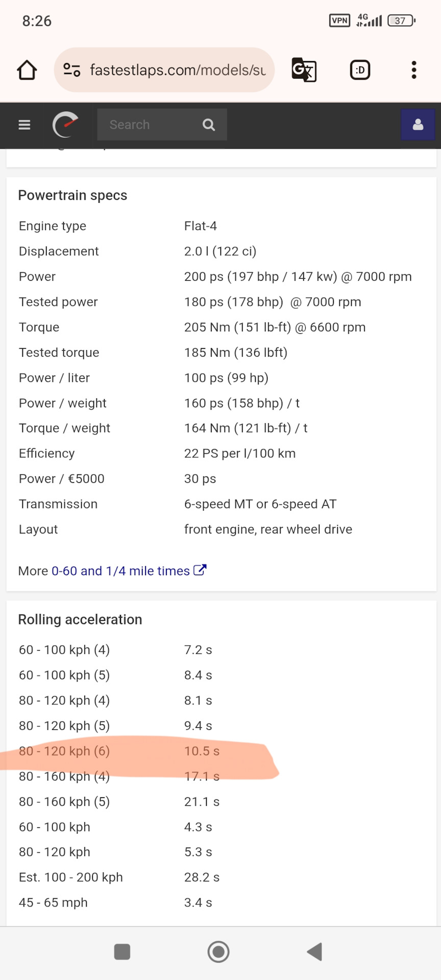
Task: Tap the VPN status bar indicator
Action: (339, 20)
